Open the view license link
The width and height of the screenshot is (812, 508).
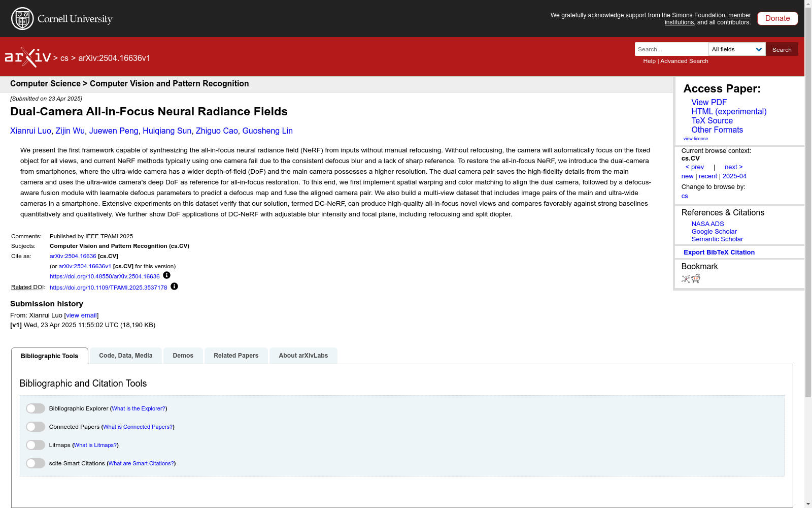696,139
